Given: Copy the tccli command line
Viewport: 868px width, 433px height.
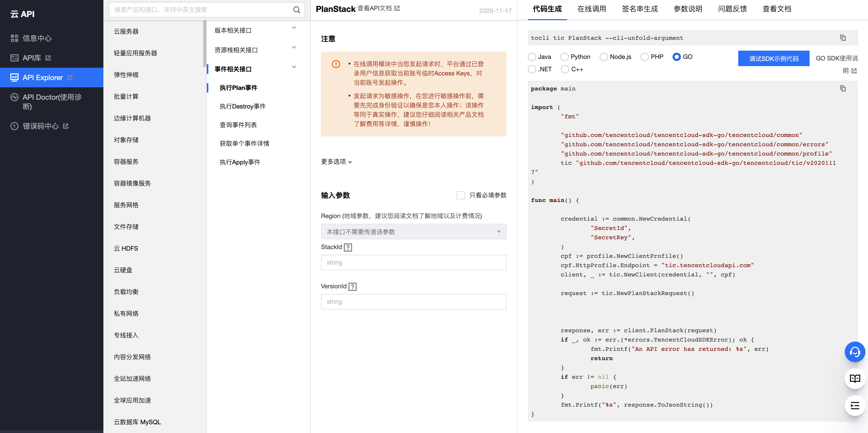Looking at the screenshot, I should point(843,38).
